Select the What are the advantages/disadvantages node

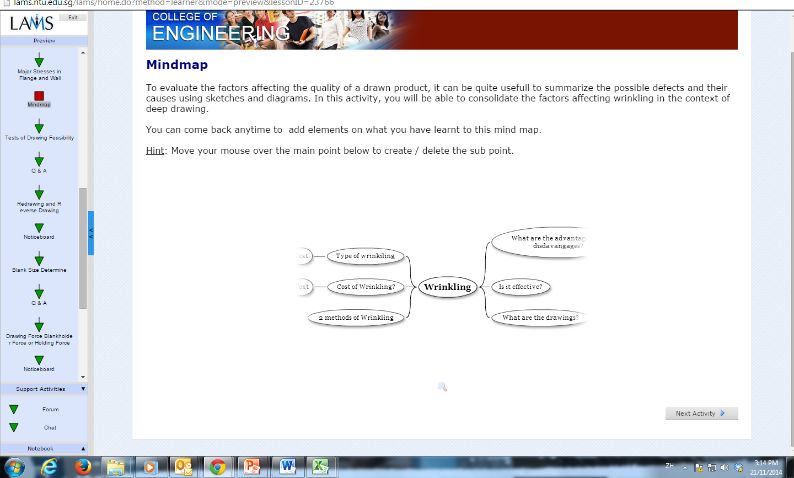(539, 242)
